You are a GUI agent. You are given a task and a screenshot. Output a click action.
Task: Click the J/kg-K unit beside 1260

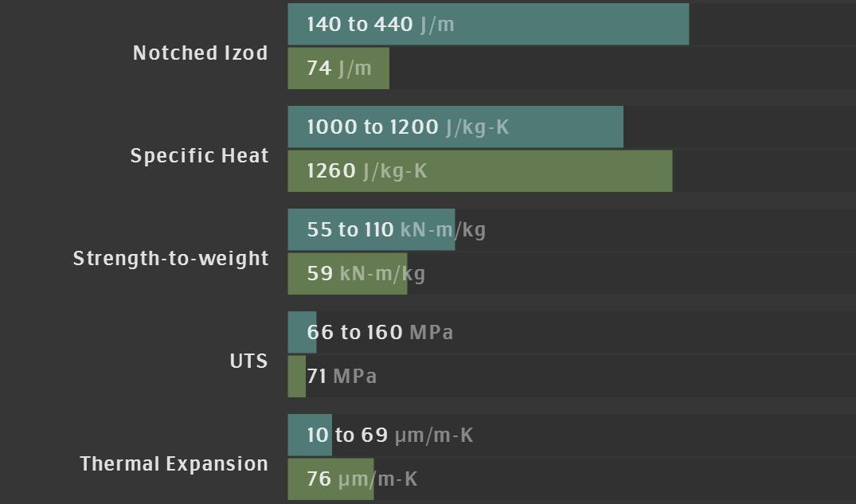coord(395,171)
